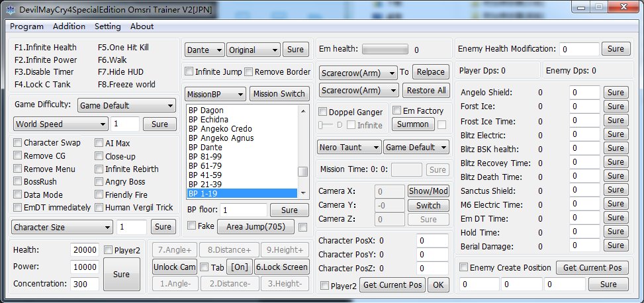Viewport: 644px width, 303px height.
Task: Enable the Em Factory checkbox
Action: click(396, 110)
